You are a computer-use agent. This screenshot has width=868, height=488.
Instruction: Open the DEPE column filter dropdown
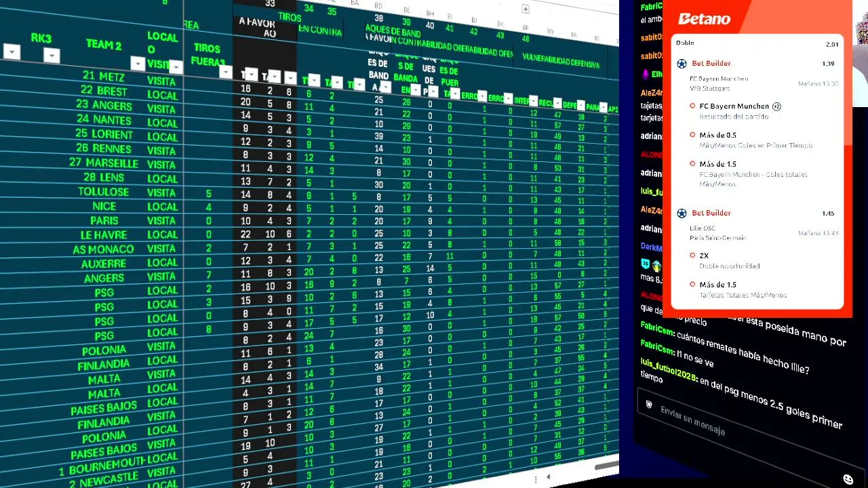pyautogui.click(x=581, y=106)
